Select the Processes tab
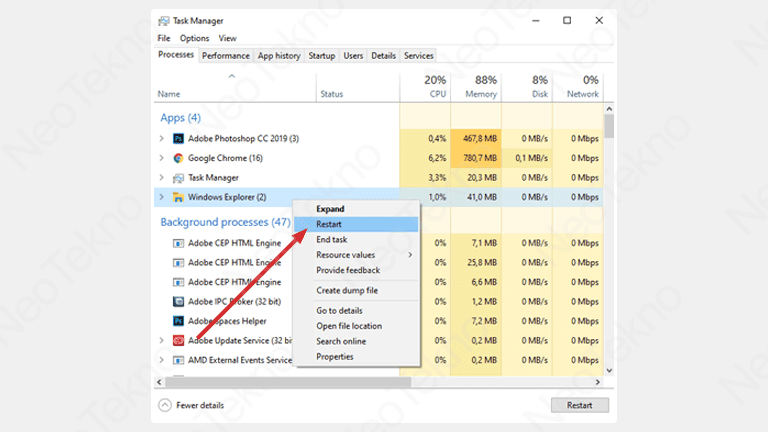Image resolution: width=768 pixels, height=432 pixels. point(176,55)
